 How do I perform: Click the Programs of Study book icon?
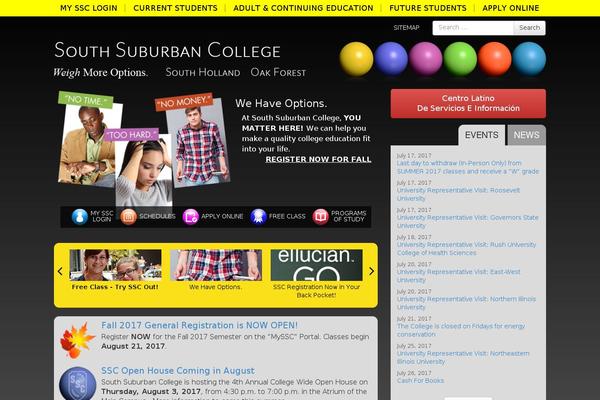coord(321,217)
